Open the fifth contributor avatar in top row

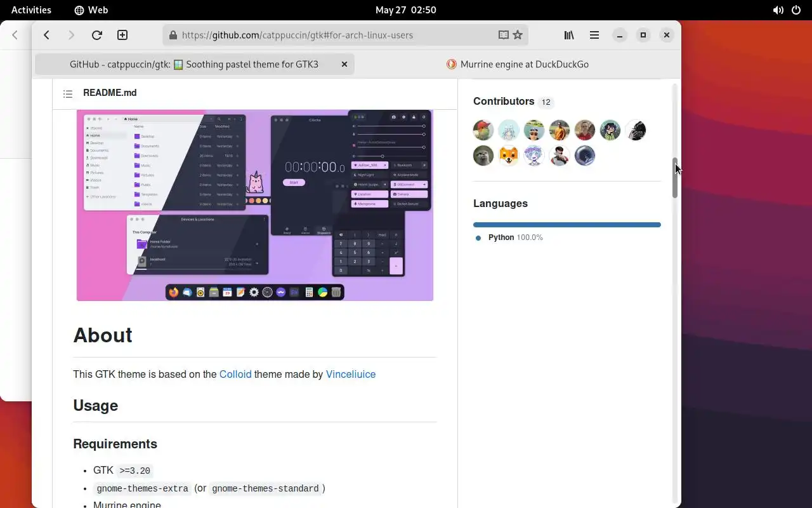[585, 130]
